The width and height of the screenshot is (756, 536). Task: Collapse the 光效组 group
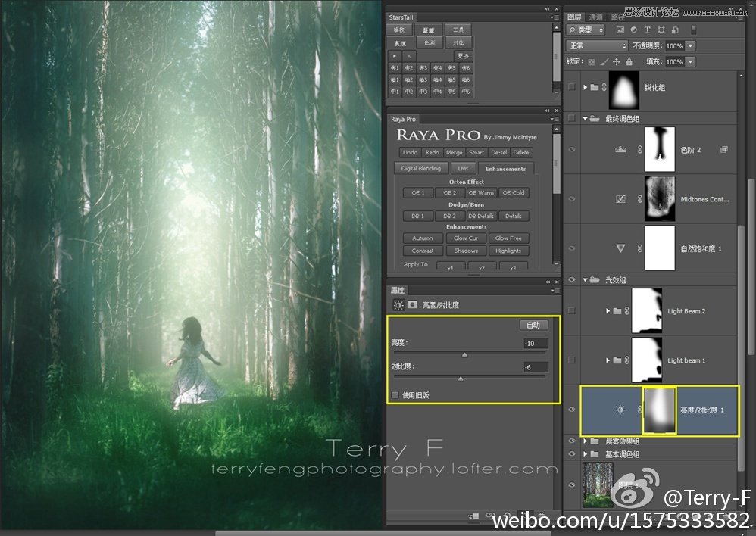click(586, 280)
